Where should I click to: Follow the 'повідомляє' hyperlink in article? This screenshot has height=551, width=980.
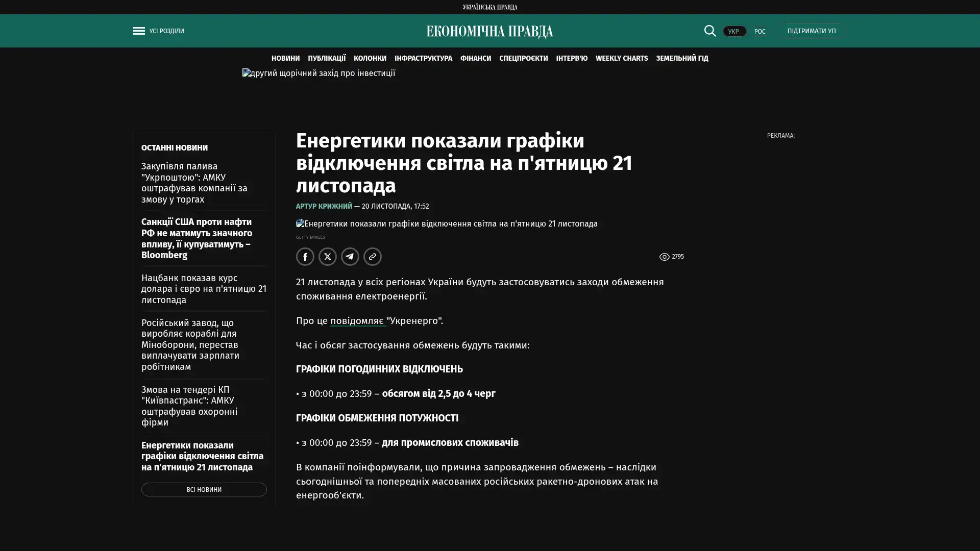point(357,321)
